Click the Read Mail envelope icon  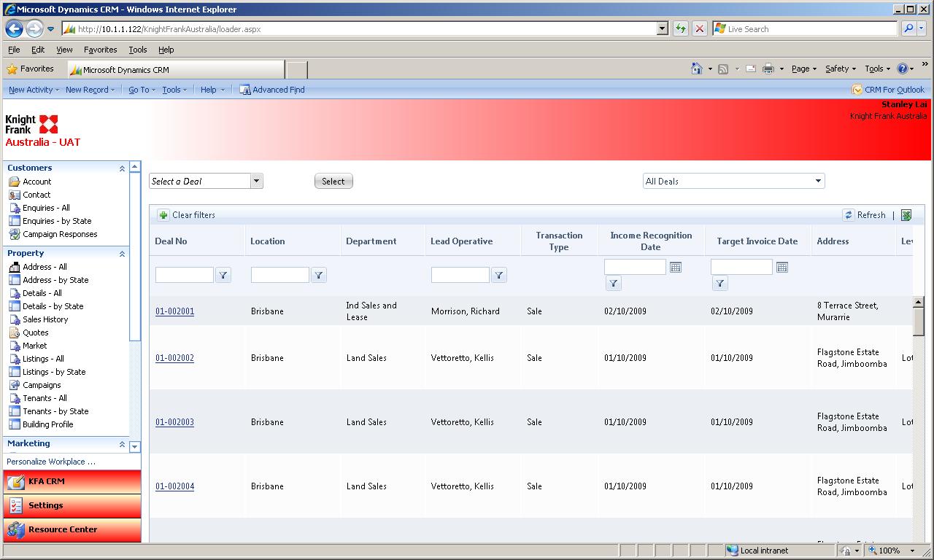(750, 69)
